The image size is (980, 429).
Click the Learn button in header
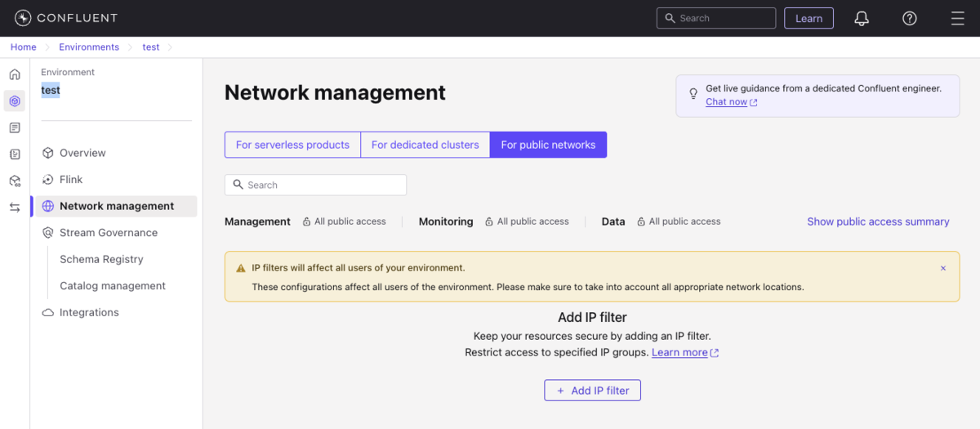(808, 18)
